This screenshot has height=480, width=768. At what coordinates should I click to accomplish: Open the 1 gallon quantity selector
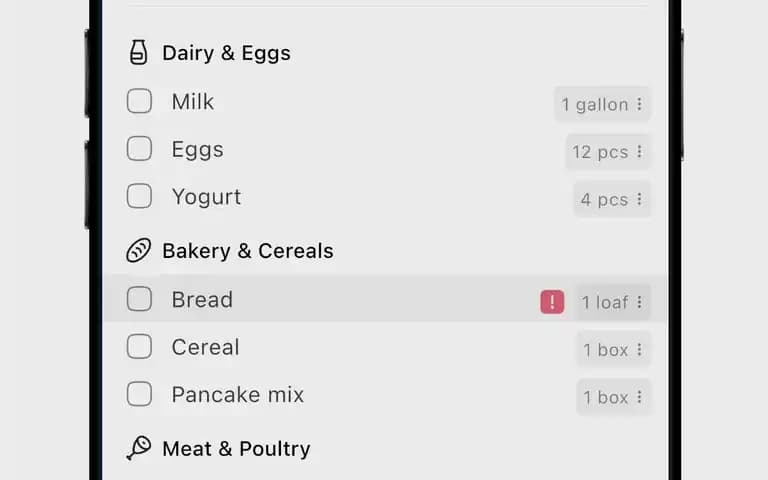pos(602,104)
